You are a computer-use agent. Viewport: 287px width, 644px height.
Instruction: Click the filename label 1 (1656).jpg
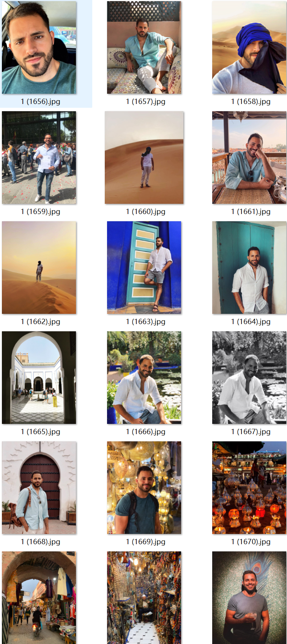[x=41, y=101]
